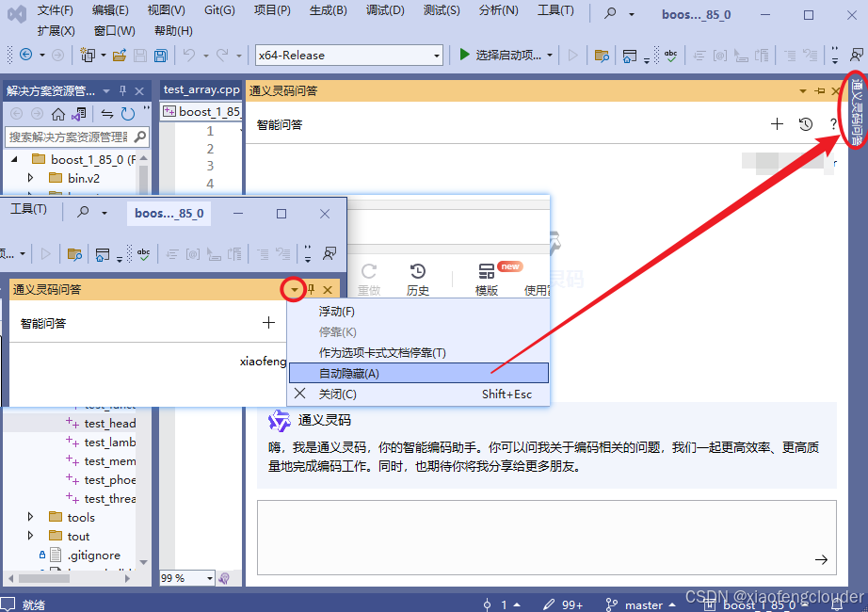Expand the bin.v2 folder

point(30,178)
